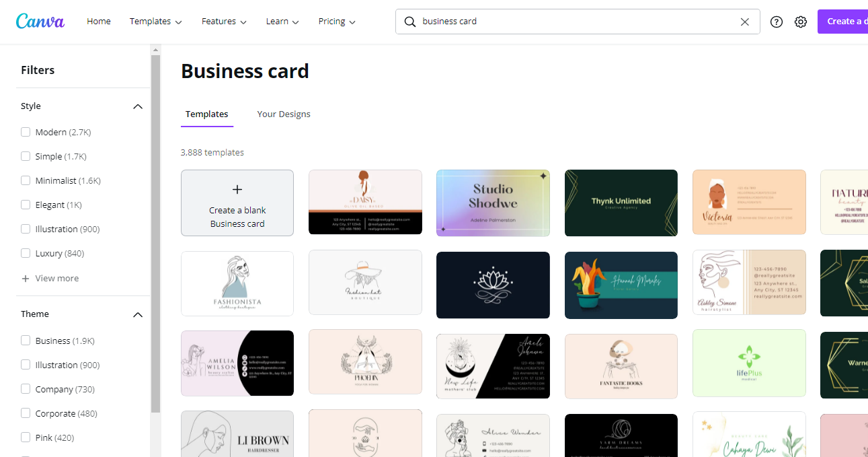Click the View more styles link
The height and width of the screenshot is (457, 868).
point(57,278)
